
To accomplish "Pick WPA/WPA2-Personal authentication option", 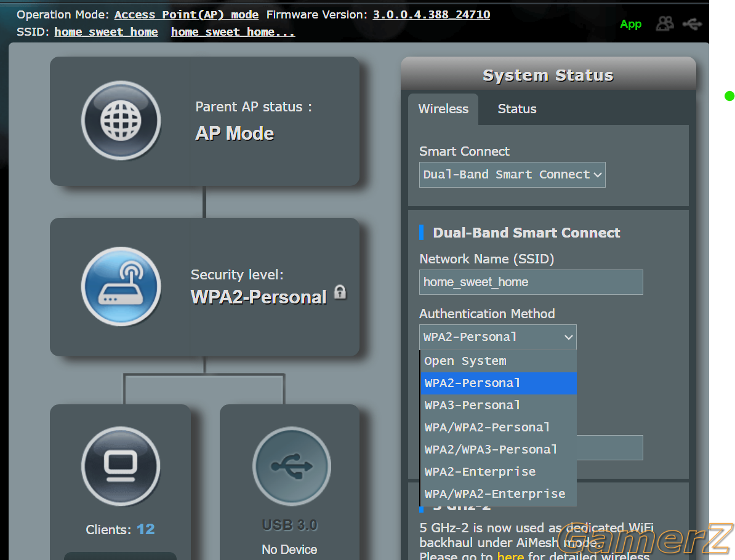I will pos(499,427).
